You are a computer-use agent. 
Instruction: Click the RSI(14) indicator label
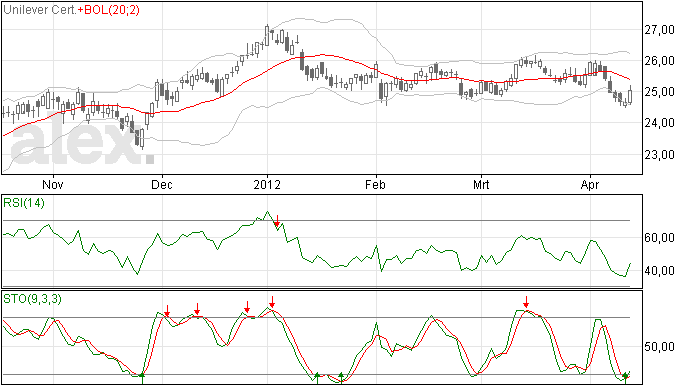(x=24, y=203)
